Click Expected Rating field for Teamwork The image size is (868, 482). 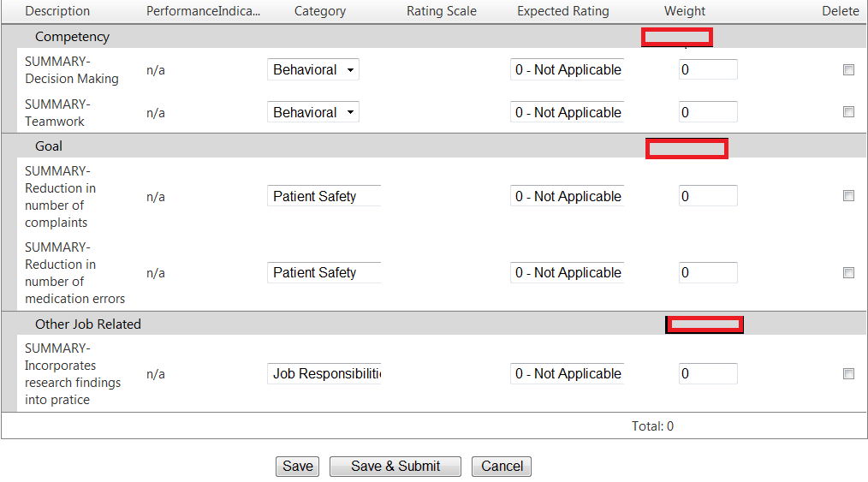567,112
